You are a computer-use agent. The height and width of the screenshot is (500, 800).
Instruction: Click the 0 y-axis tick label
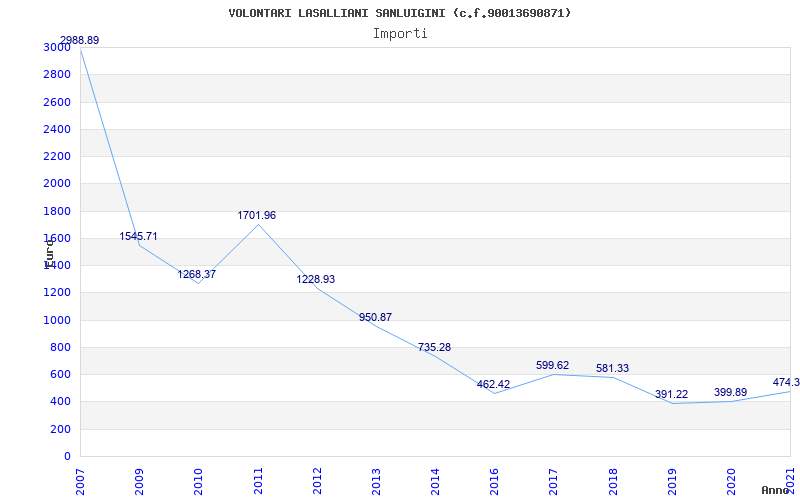(68, 456)
